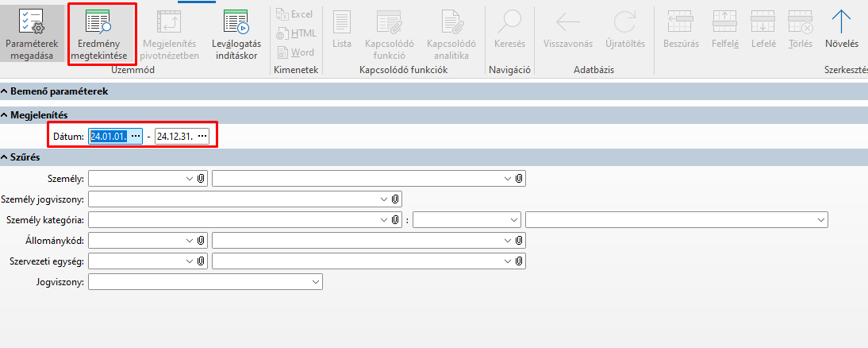Viewport: 868px width, 348px height.
Task: Click the Keresés magnifier icon
Action: (x=509, y=22)
